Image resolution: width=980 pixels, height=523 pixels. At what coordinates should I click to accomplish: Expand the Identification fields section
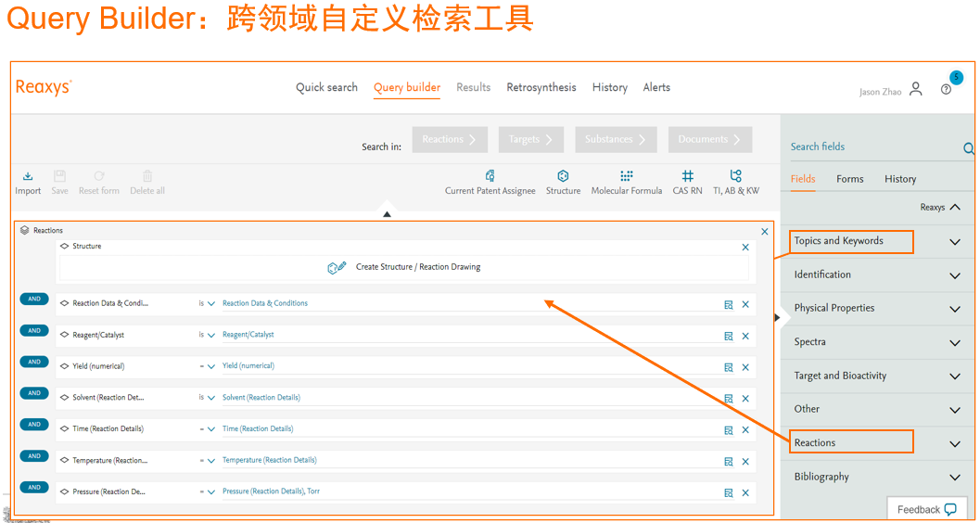coord(954,275)
